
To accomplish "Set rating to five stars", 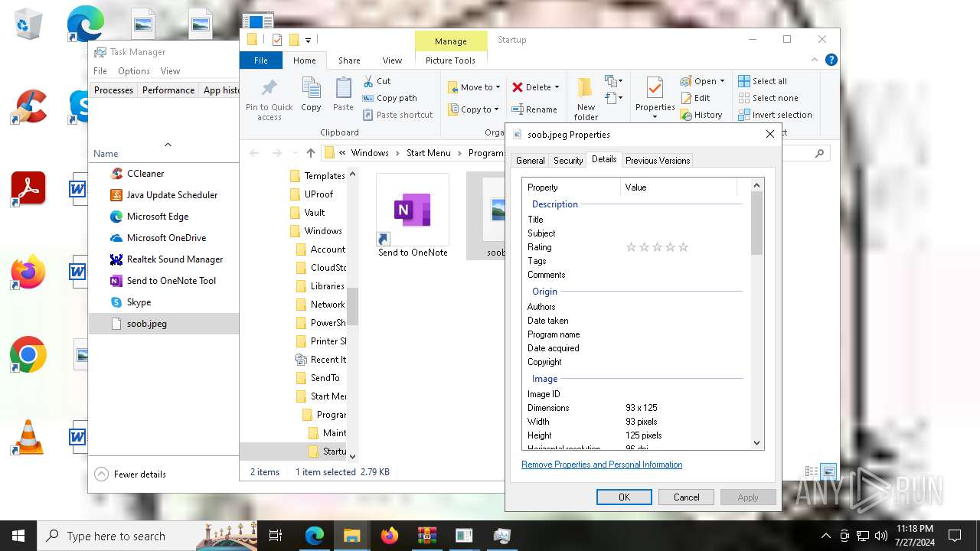I will pos(683,247).
